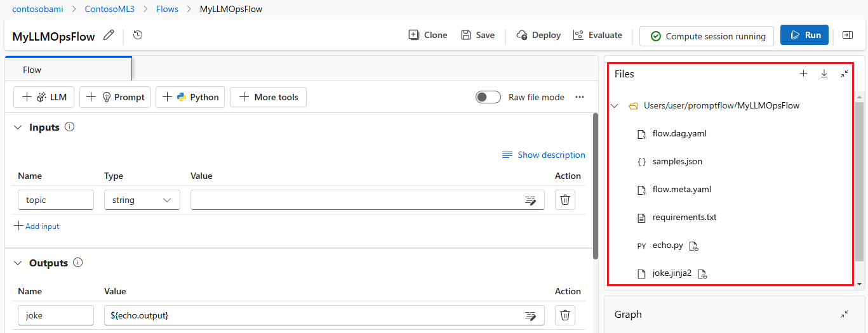
Task: Click the Run button
Action: [804, 36]
